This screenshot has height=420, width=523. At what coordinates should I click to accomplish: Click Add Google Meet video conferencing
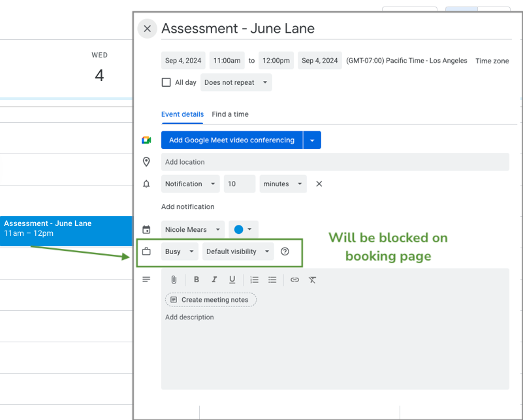point(232,140)
